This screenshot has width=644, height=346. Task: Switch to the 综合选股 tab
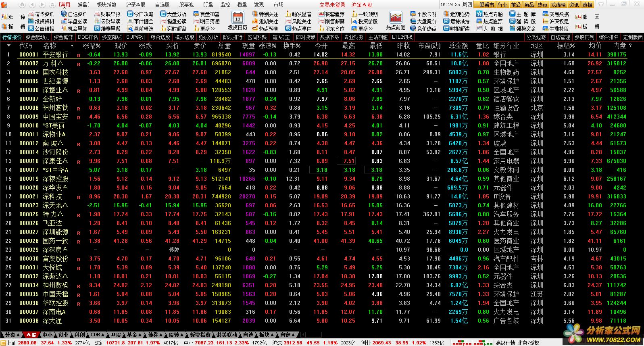point(160,37)
